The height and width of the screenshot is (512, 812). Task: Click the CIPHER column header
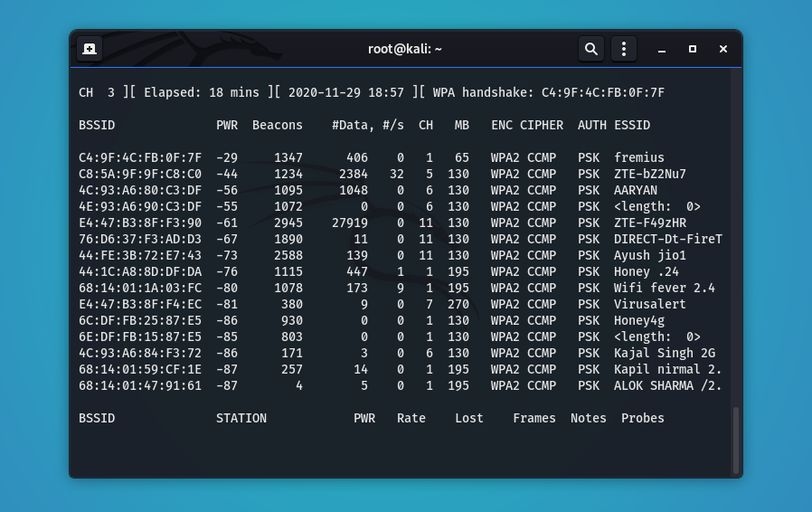click(x=541, y=126)
